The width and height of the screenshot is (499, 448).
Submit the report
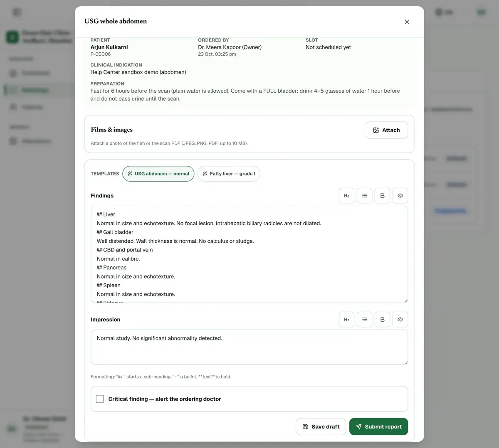tap(378, 427)
